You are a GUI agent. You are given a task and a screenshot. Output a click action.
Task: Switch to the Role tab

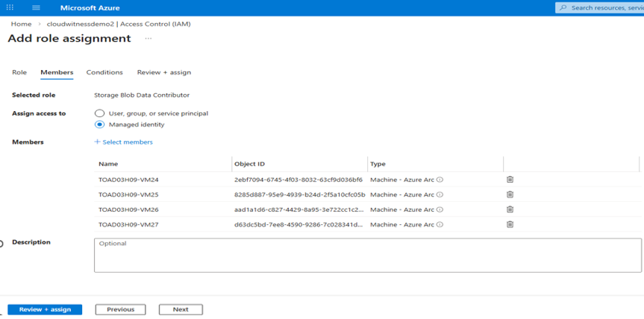click(19, 72)
